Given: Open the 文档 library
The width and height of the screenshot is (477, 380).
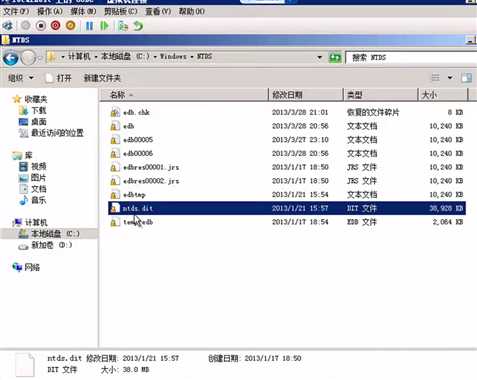Looking at the screenshot, I should 33,189.
